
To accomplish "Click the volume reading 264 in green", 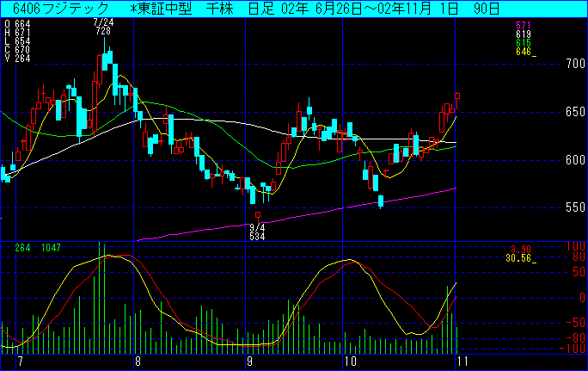I will tap(23, 248).
